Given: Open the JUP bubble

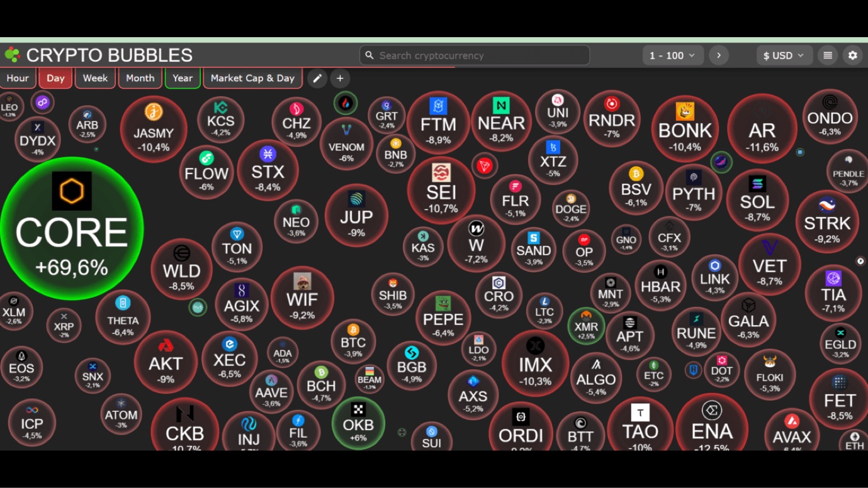Looking at the screenshot, I should pos(356,215).
